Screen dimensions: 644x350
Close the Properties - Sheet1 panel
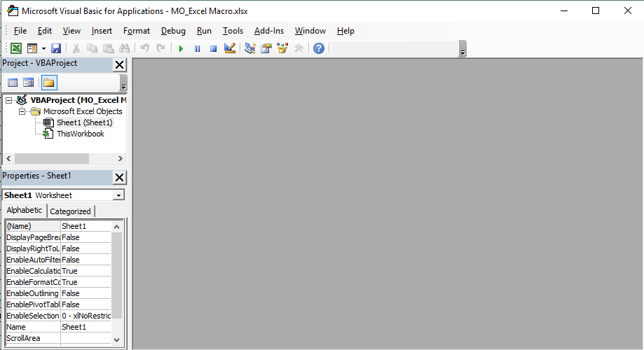[x=120, y=178]
